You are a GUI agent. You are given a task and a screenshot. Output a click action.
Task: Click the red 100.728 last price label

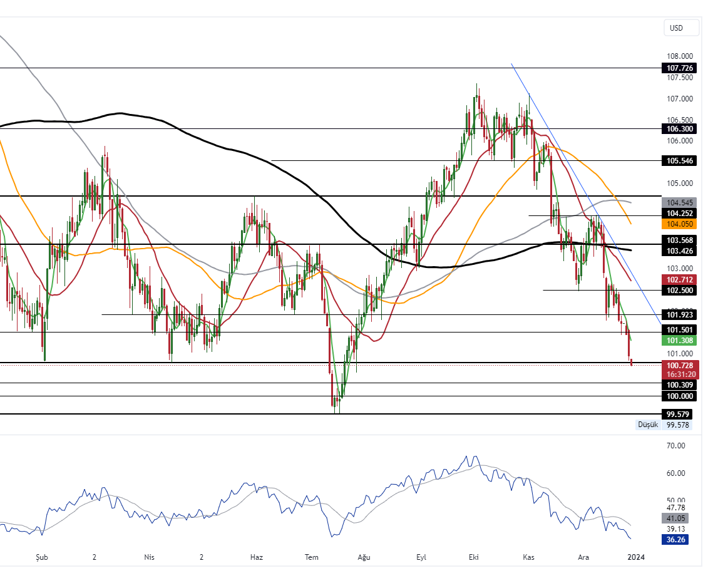pyautogui.click(x=679, y=365)
